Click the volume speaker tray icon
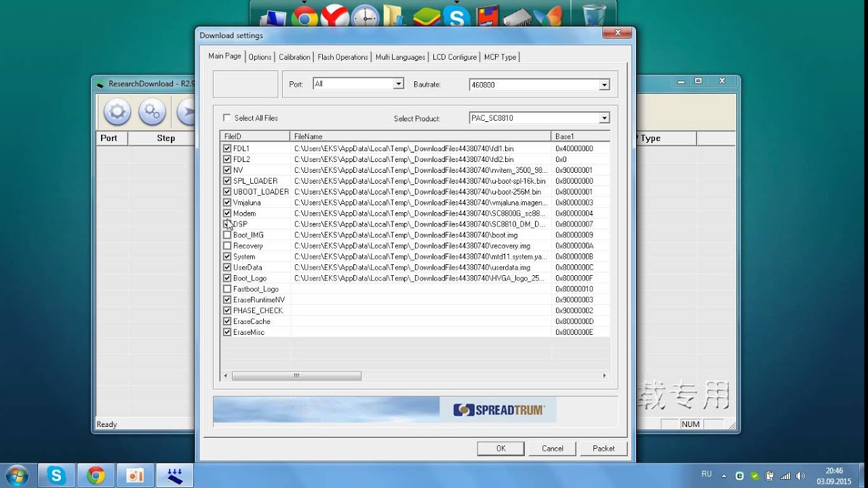The image size is (868, 488). 800,476
